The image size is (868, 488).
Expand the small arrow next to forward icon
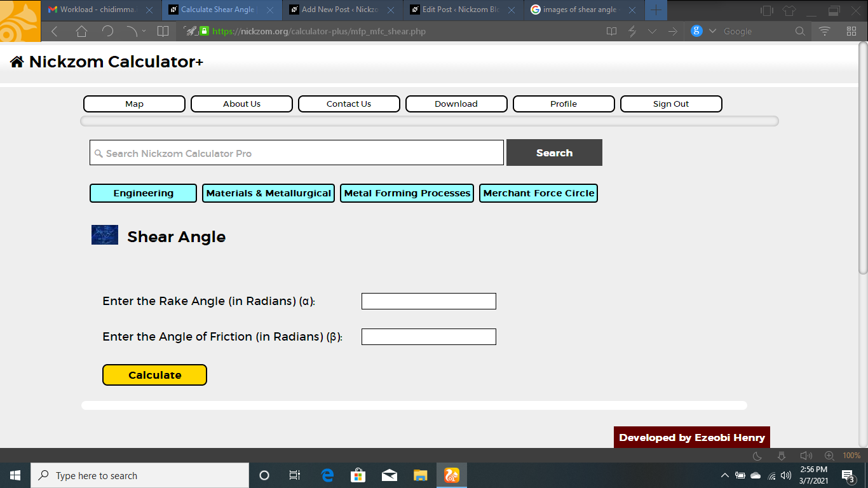144,31
